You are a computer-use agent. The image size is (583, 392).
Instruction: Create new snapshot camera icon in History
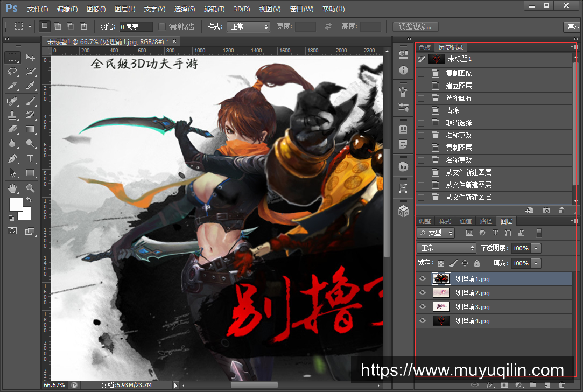point(546,211)
